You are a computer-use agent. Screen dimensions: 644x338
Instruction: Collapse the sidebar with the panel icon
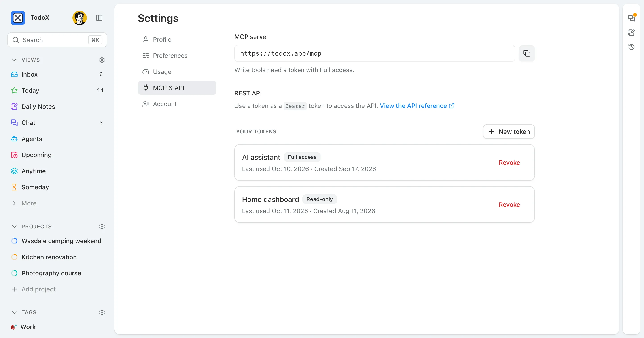[99, 18]
